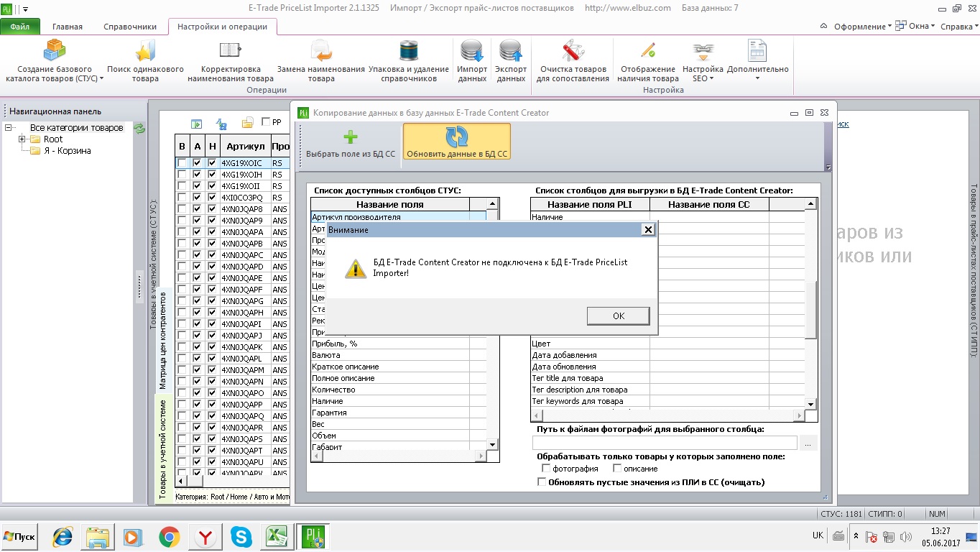Screen dimensions: 980x552
Task: Open Окна dropdown menu
Action: click(x=915, y=27)
